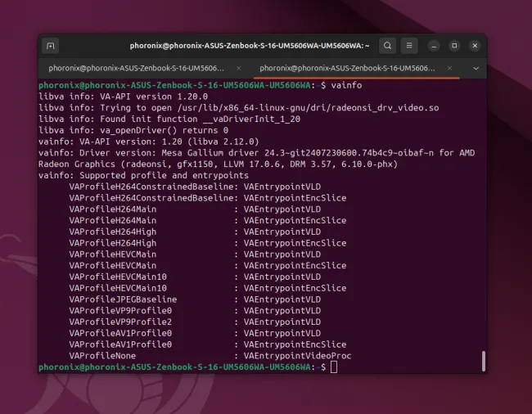Open the hamburger menu in header bar
Image resolution: width=532 pixels, height=414 pixels.
410,46
